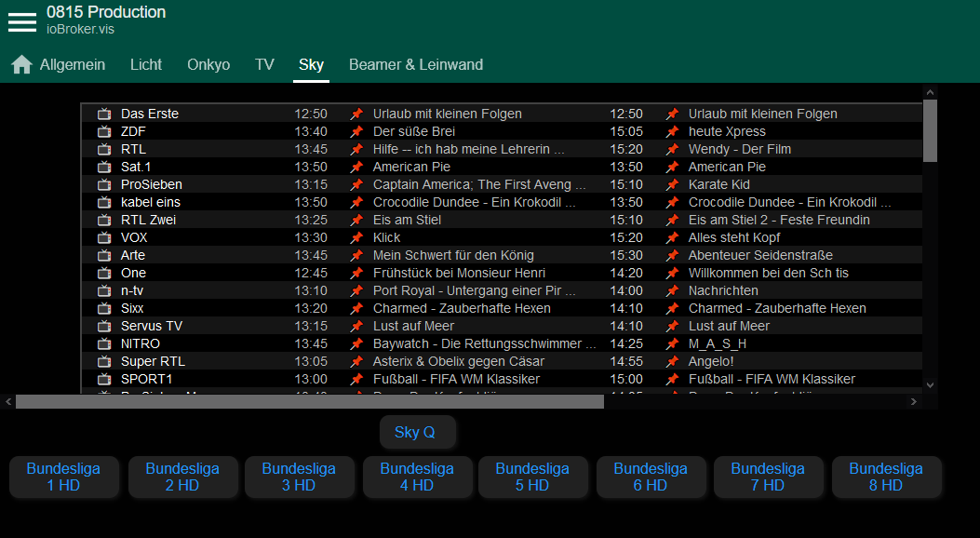Click the channel name NITRO
The image size is (980, 538).
pos(140,343)
